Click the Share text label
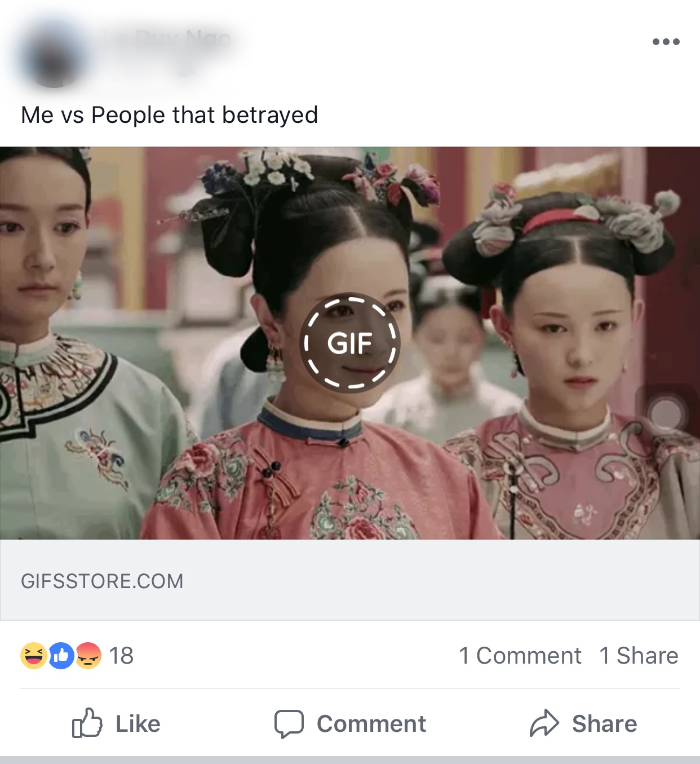This screenshot has height=764, width=700. pos(604,724)
